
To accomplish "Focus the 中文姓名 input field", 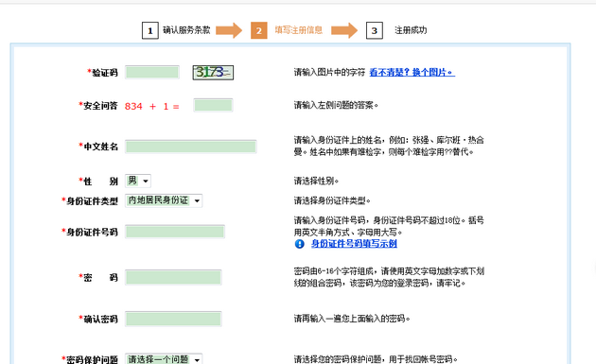I will click(x=191, y=147).
